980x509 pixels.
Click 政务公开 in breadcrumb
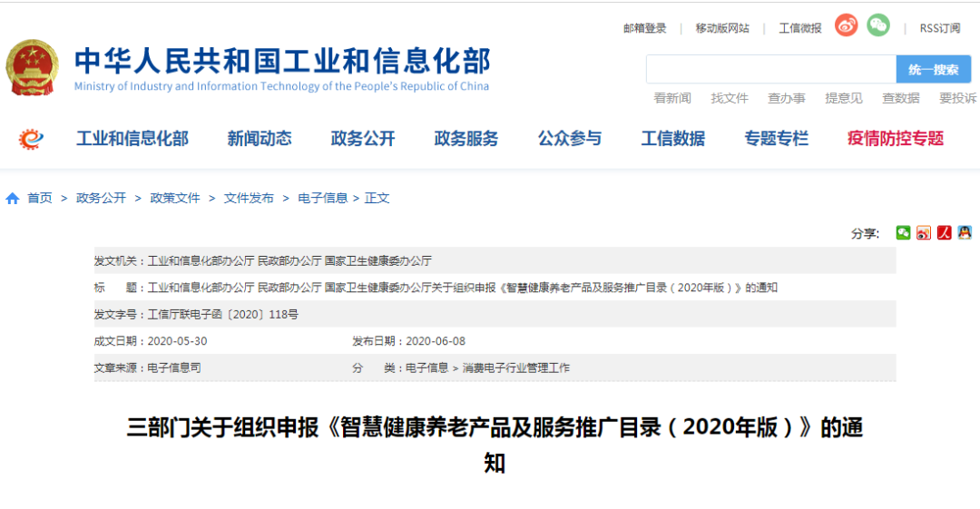tap(102, 198)
